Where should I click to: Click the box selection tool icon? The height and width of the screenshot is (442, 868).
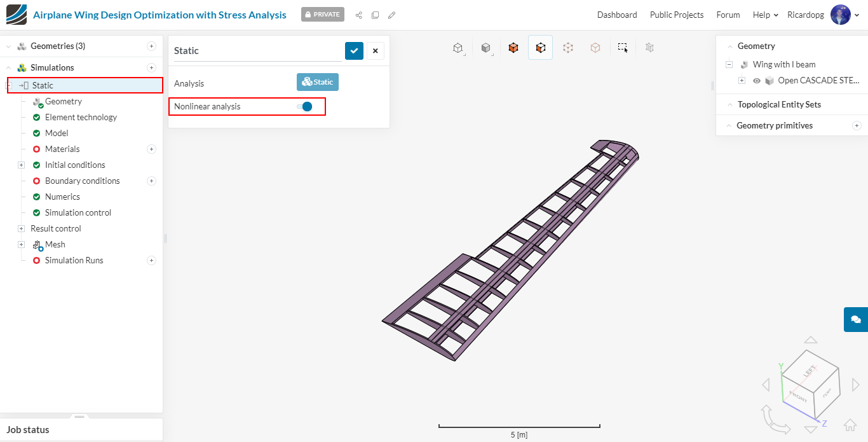[x=623, y=48]
